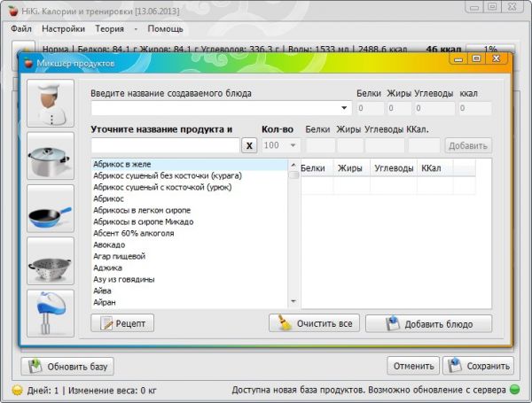Click the Добавить блюдо button
This screenshot has width=532, height=403.
click(x=428, y=323)
